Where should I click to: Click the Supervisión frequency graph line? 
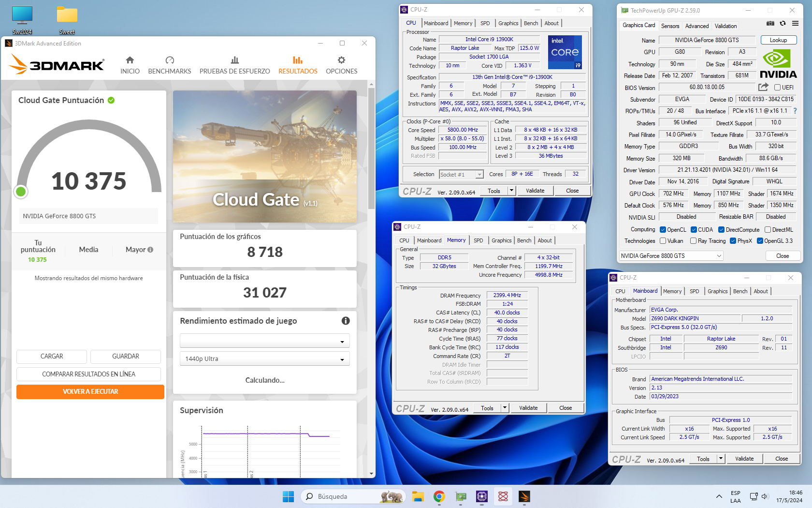tap(265, 434)
